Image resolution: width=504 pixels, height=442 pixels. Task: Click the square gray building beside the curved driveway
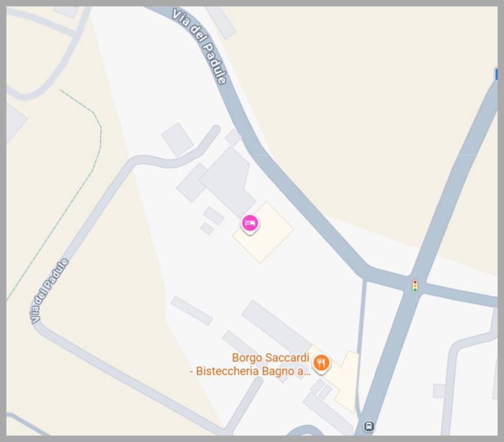pyautogui.click(x=177, y=139)
